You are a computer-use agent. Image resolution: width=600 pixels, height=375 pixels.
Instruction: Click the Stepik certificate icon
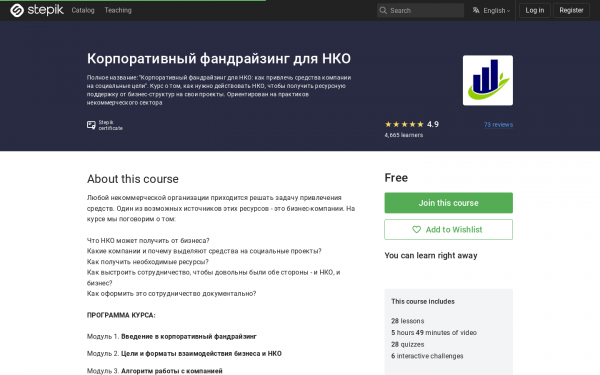click(91, 125)
